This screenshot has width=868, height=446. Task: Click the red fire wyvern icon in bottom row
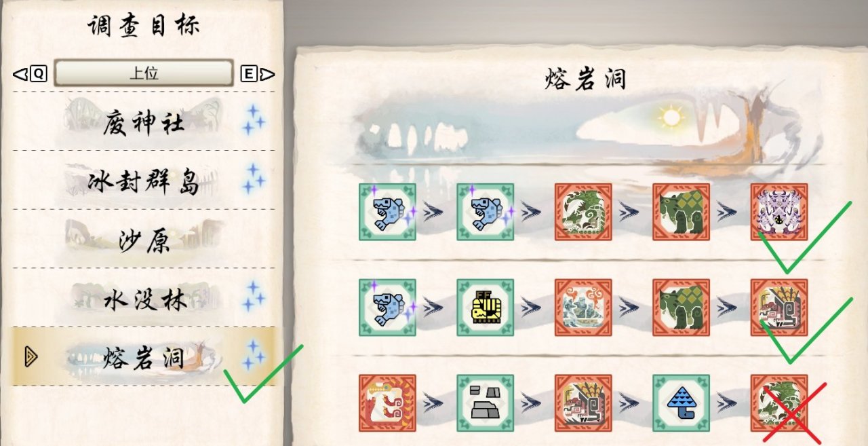(387, 403)
